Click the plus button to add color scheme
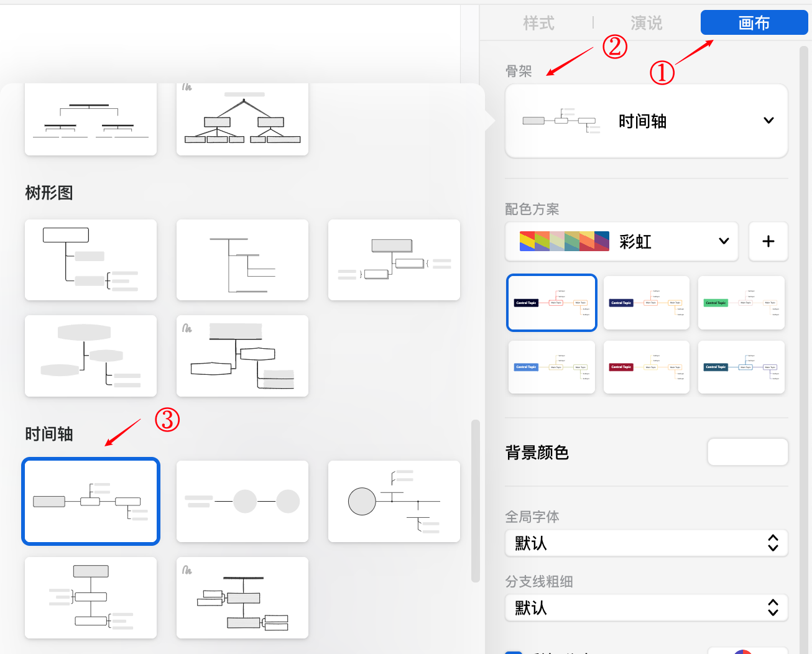This screenshot has height=654, width=812. click(768, 241)
